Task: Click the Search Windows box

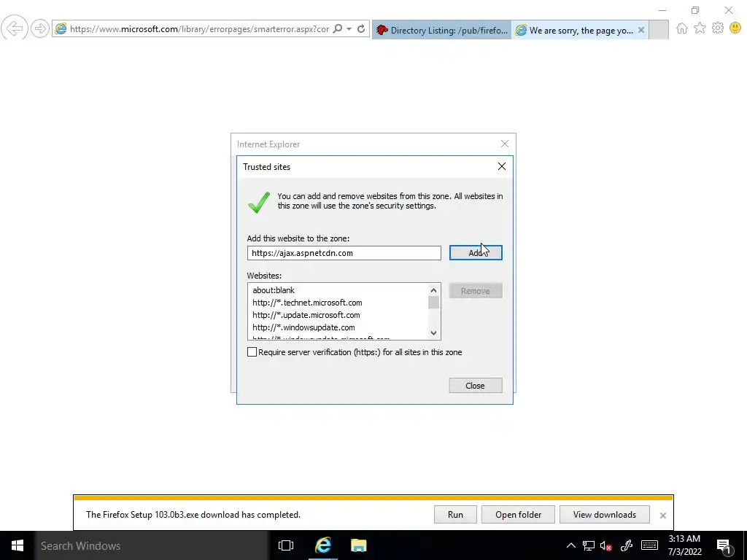Action: (x=152, y=545)
